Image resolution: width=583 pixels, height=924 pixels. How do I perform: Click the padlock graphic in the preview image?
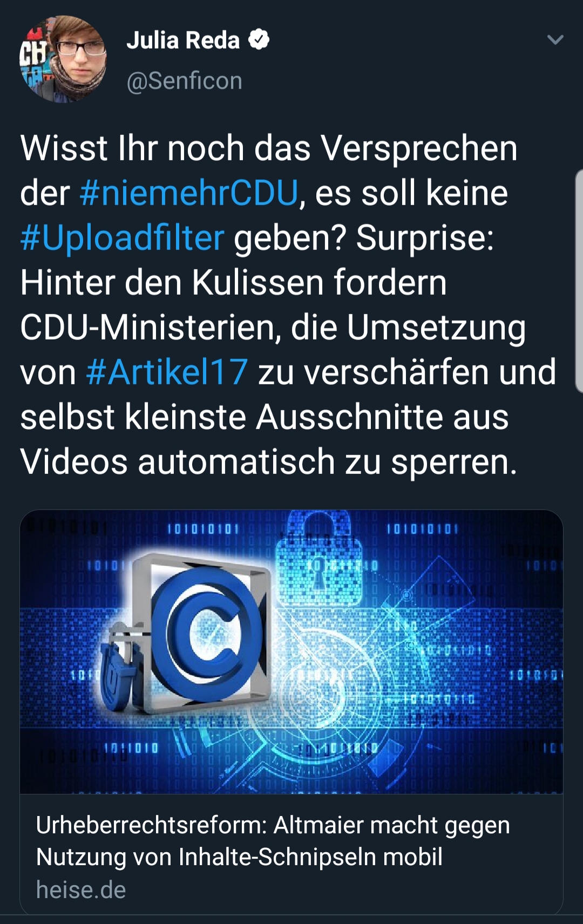(x=320, y=559)
